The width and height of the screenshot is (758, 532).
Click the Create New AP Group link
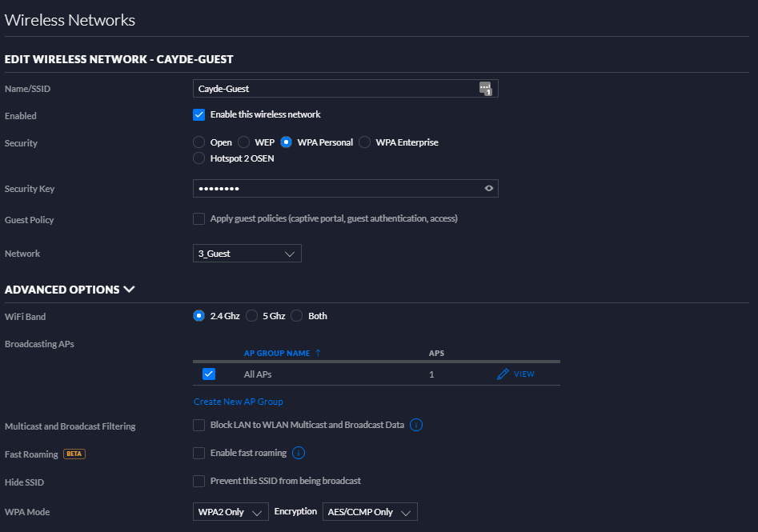click(239, 402)
